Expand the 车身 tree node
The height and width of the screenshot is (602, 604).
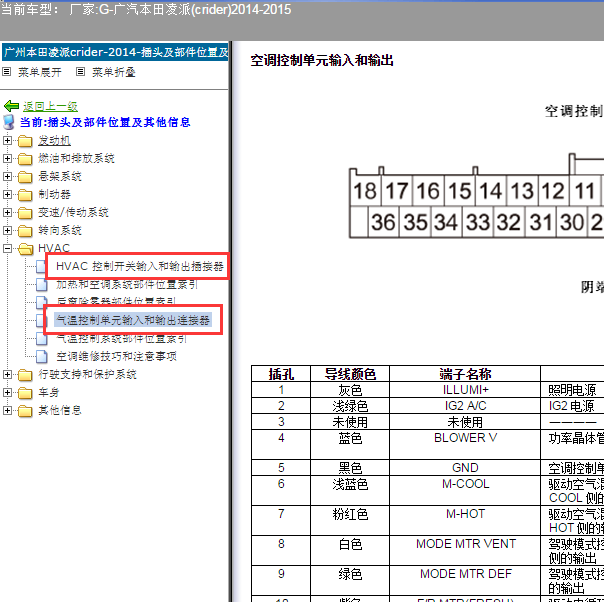click(x=7, y=392)
